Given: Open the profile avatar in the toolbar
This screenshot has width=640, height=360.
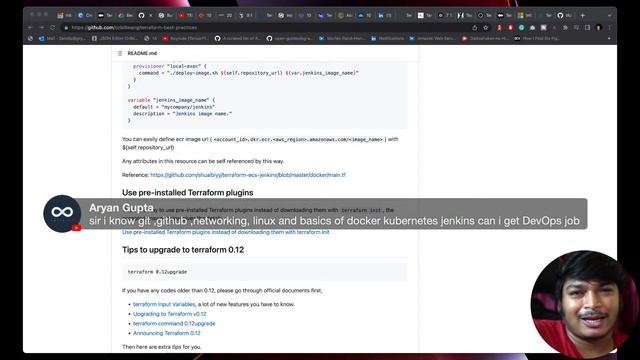Looking at the screenshot, I should 599,28.
